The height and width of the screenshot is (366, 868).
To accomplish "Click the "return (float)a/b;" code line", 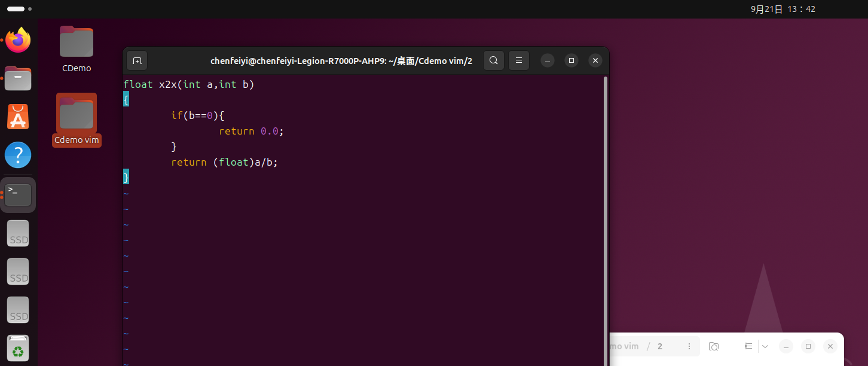I will (225, 162).
